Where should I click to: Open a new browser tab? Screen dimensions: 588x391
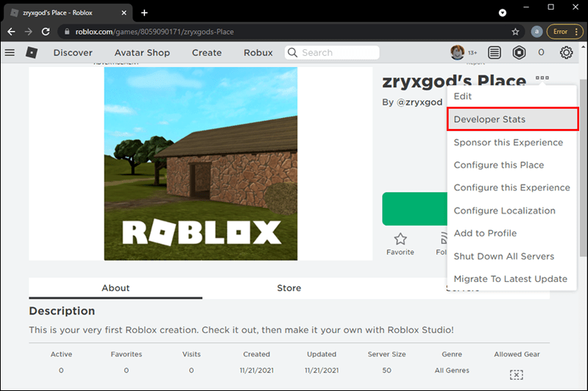point(144,13)
